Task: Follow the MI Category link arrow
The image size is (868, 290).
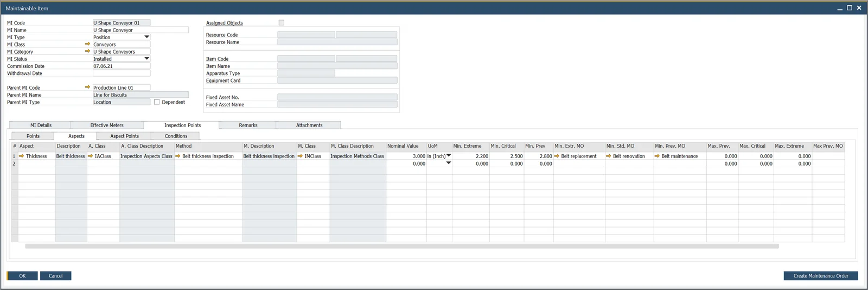Action: tap(87, 51)
